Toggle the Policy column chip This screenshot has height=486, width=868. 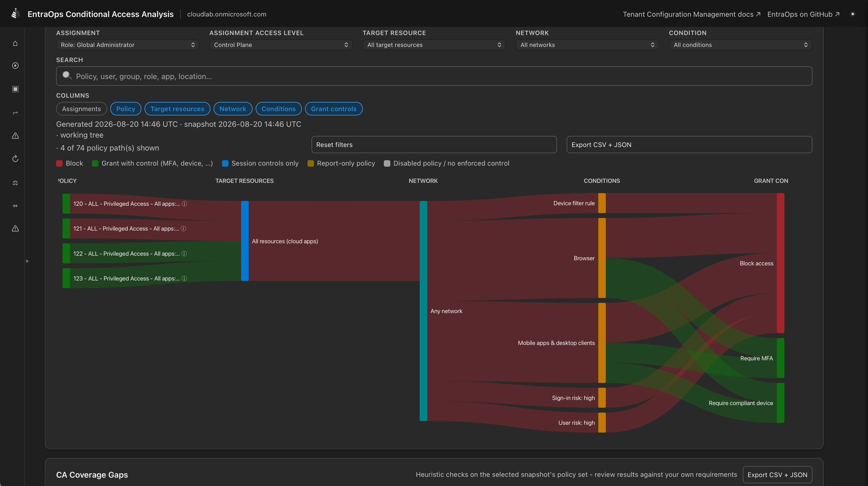(126, 109)
